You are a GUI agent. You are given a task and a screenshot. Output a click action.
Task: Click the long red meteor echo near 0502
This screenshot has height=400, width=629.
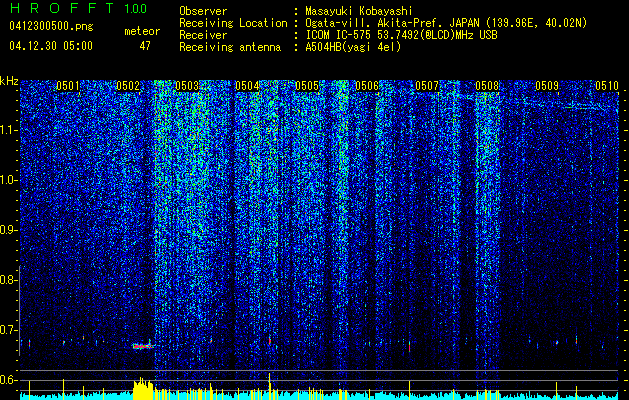[x=143, y=346]
